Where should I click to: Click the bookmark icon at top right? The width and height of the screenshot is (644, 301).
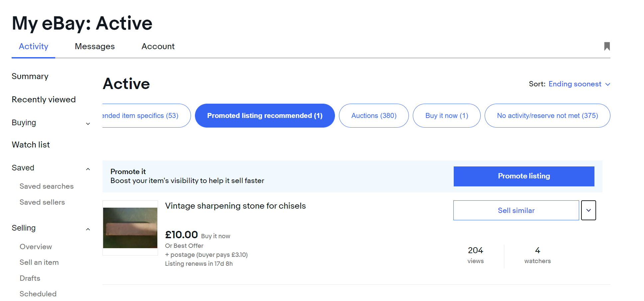pos(607,46)
